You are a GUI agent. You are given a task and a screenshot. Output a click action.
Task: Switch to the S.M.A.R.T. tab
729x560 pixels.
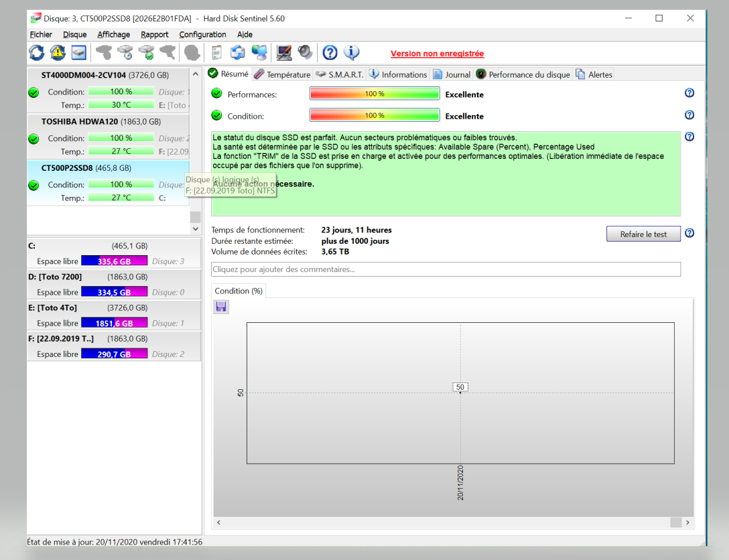click(340, 74)
